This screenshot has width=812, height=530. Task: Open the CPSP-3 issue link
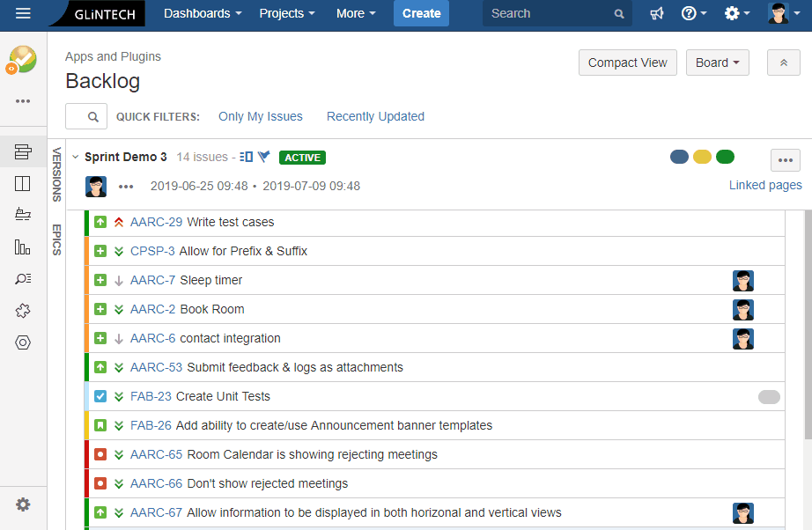tap(152, 251)
